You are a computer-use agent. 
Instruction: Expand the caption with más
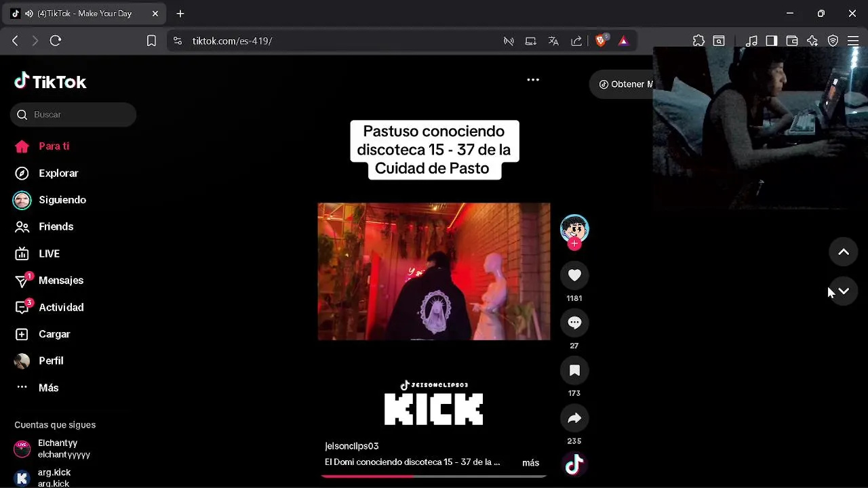tap(530, 463)
